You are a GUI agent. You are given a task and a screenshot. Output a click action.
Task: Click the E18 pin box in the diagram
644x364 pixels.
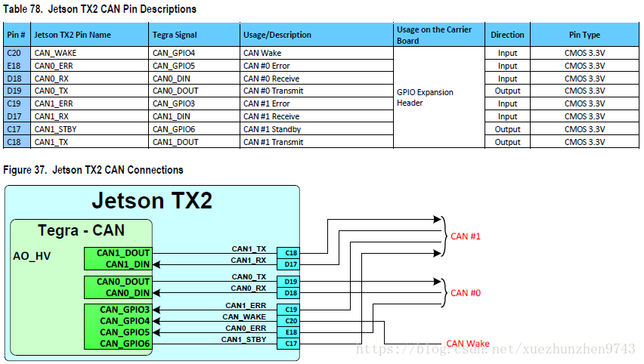coord(288,332)
